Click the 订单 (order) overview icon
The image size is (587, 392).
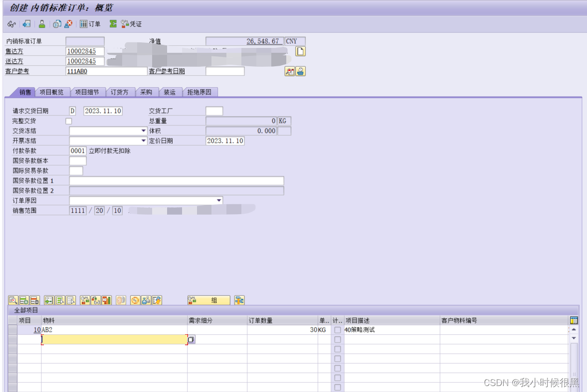[82, 23]
